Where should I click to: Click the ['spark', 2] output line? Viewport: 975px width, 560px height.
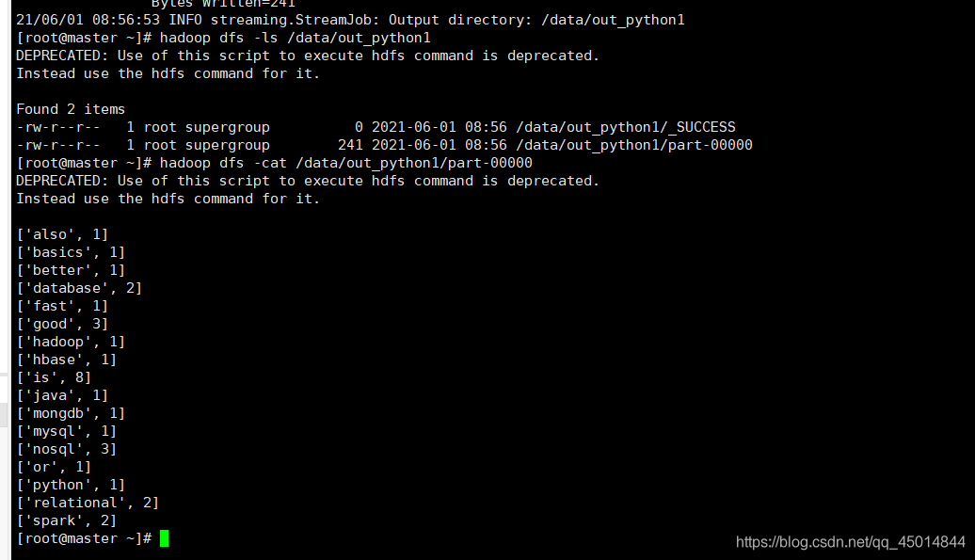[66, 520]
